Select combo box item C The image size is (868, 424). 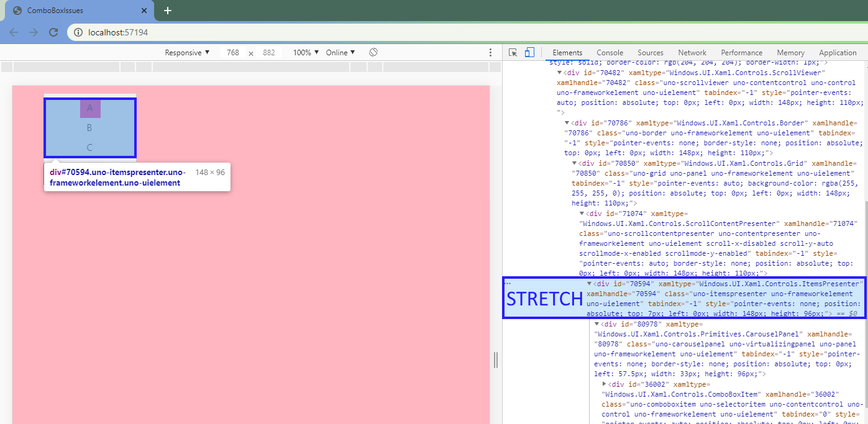tap(89, 148)
